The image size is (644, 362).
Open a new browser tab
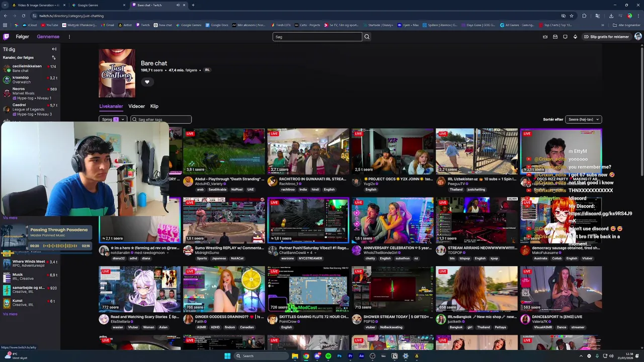click(x=193, y=5)
